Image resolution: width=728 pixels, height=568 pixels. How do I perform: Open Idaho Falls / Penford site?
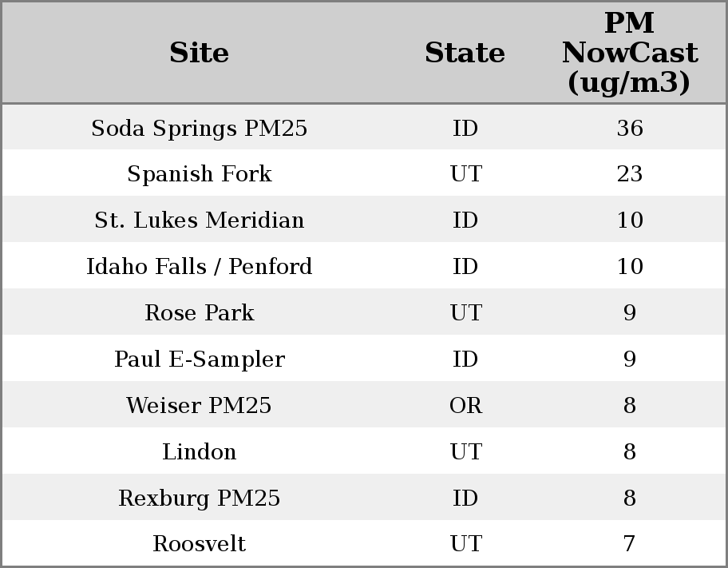pyautogui.click(x=199, y=267)
